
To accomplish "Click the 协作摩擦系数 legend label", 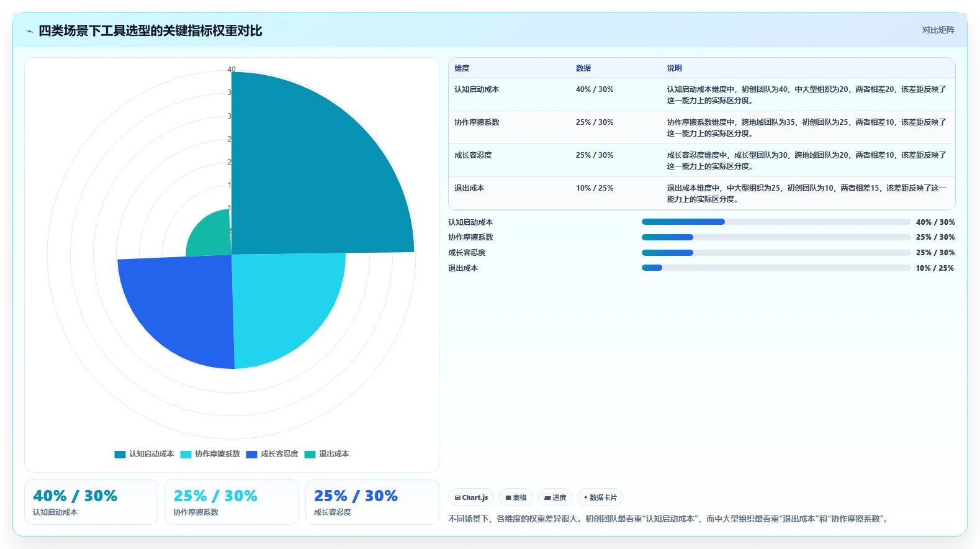I will pos(217,454).
